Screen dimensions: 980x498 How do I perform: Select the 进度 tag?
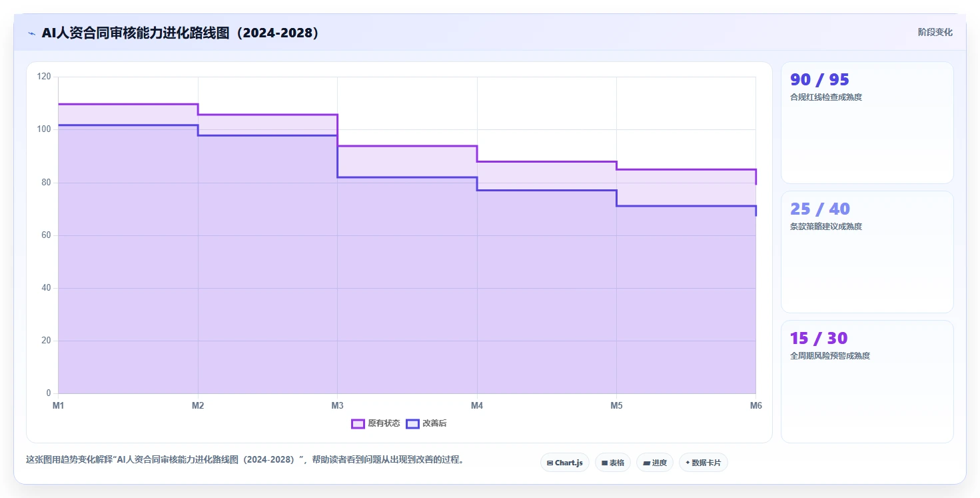click(x=655, y=463)
